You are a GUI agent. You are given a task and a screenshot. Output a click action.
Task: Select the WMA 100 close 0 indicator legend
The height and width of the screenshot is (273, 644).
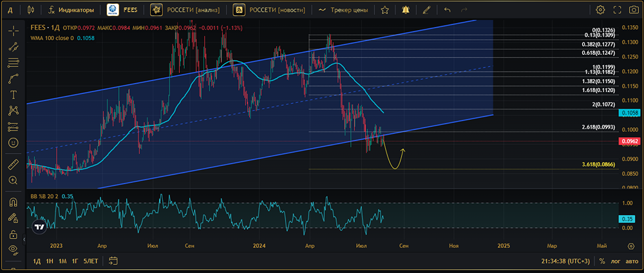52,38
